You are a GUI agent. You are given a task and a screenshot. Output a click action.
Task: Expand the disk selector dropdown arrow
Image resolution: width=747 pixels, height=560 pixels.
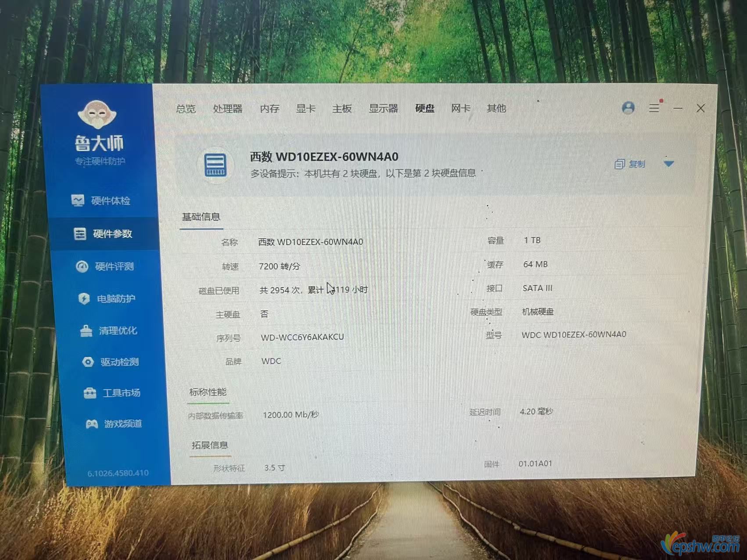pyautogui.click(x=669, y=164)
